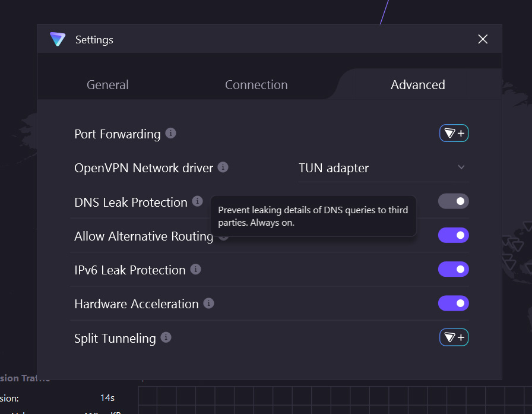Click the IPv6 Leak Protection info icon
532x414 pixels.
pyautogui.click(x=195, y=269)
